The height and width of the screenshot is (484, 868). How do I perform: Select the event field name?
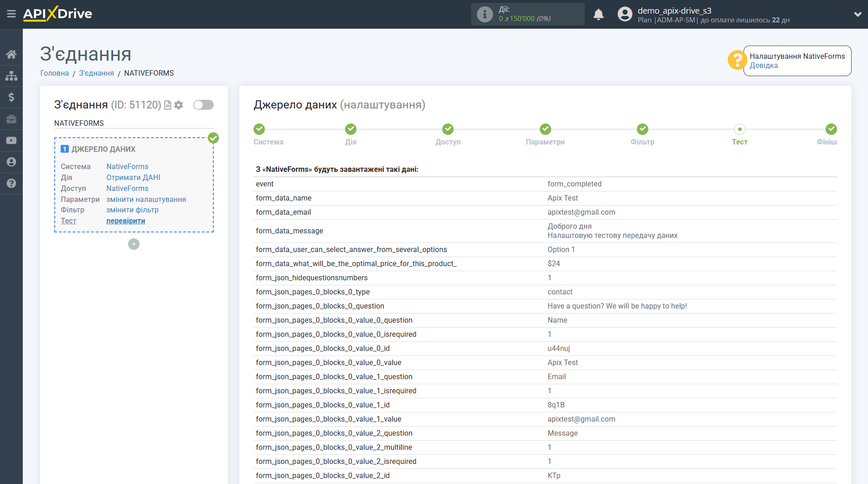tap(264, 184)
